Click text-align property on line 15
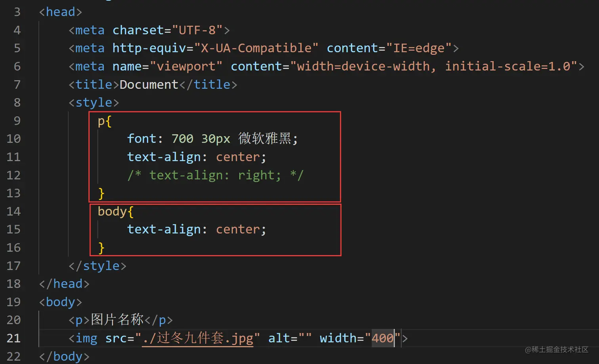599x364 pixels. [164, 229]
